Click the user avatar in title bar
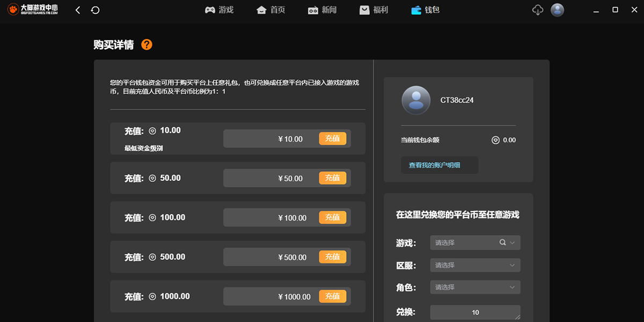Screen dimensions: 644x322 558,10
